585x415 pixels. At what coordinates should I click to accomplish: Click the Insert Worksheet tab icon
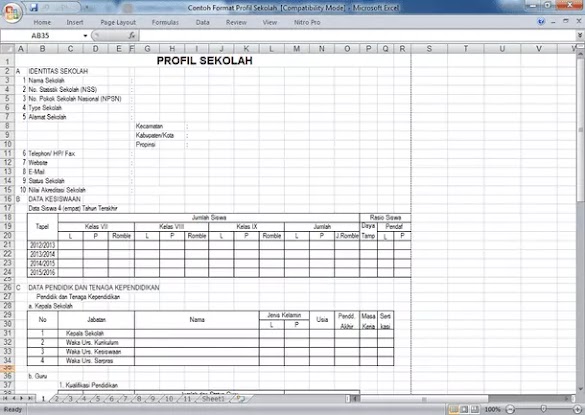(x=241, y=399)
